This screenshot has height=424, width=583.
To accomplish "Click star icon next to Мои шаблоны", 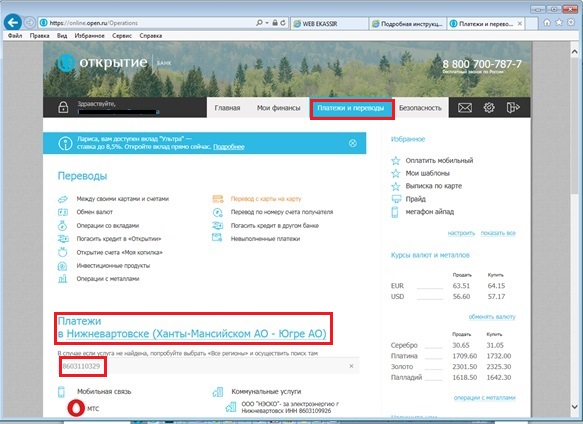I will click(396, 173).
